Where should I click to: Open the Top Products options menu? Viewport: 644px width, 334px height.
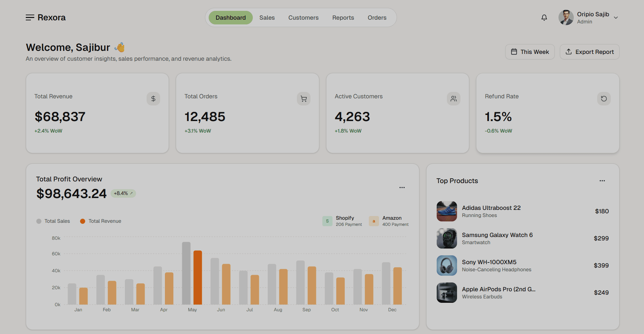click(602, 181)
